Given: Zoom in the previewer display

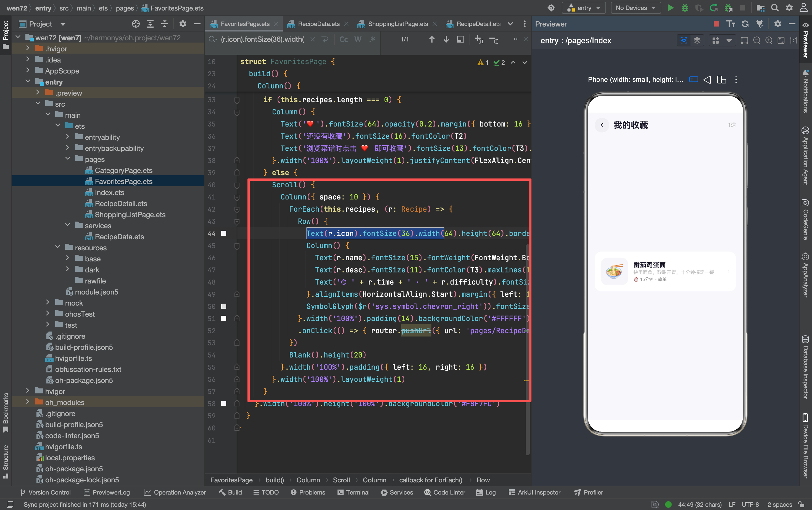Looking at the screenshot, I should click(769, 41).
